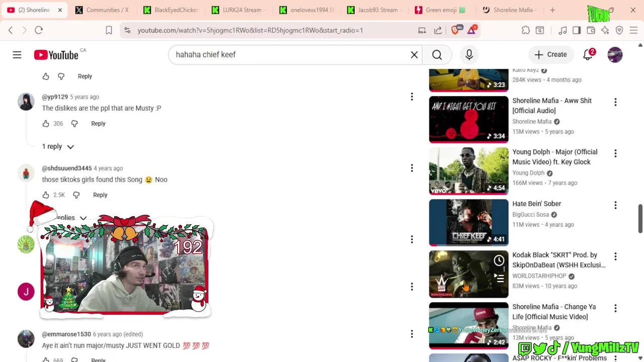This screenshot has height=362, width=644.
Task: Close the active Shoreline YouTube tab
Action: point(60,10)
